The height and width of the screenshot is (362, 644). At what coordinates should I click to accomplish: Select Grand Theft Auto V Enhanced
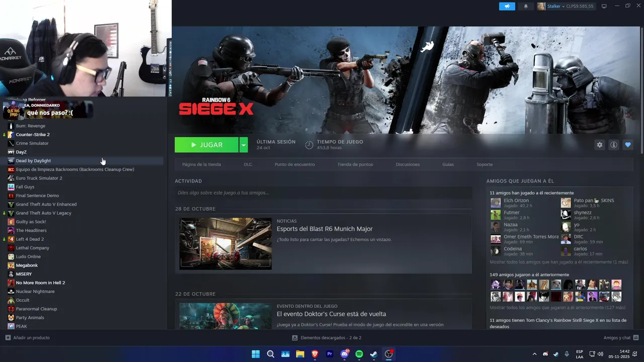tap(46, 204)
